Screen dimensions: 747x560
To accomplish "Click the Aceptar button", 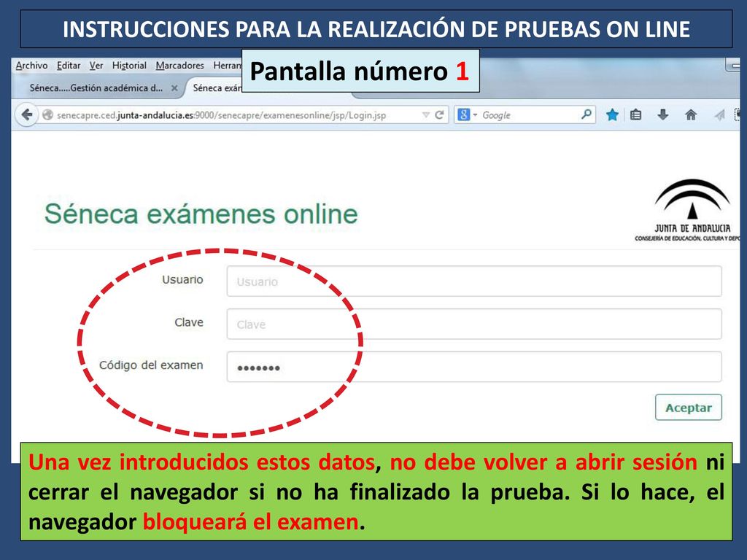I will (x=689, y=408).
